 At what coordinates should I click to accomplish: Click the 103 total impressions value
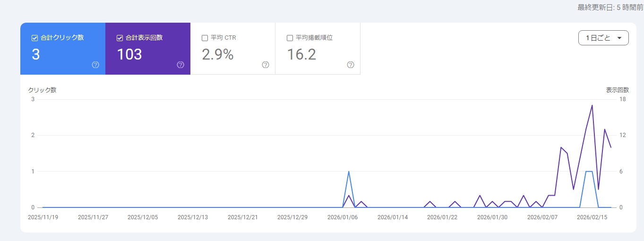pos(129,55)
